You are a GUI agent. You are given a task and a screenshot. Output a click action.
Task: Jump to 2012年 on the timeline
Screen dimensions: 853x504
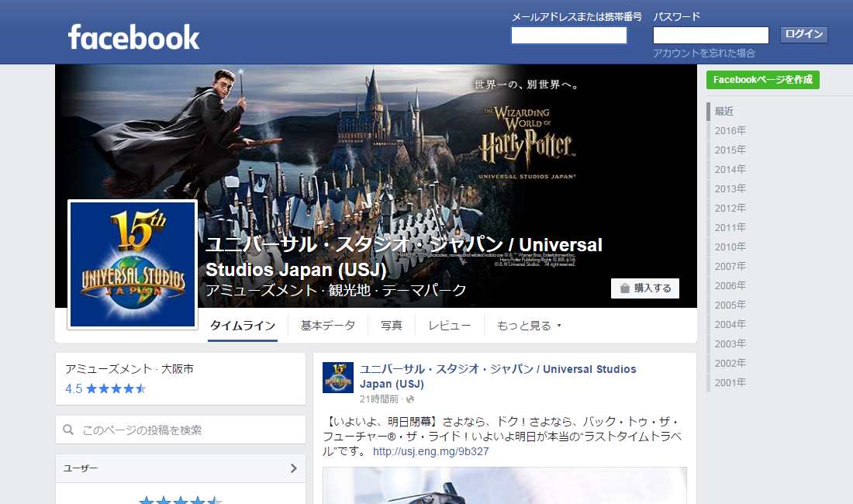[x=730, y=209]
